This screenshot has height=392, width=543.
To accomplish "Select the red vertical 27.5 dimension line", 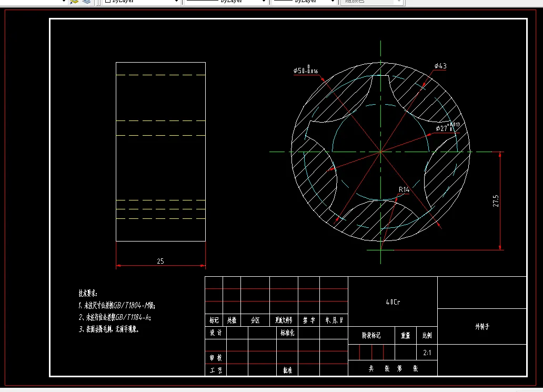I will (500, 200).
